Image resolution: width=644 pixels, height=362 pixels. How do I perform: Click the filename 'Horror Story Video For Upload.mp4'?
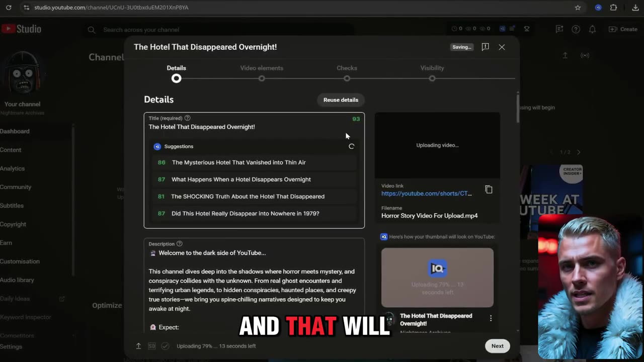[x=429, y=216]
